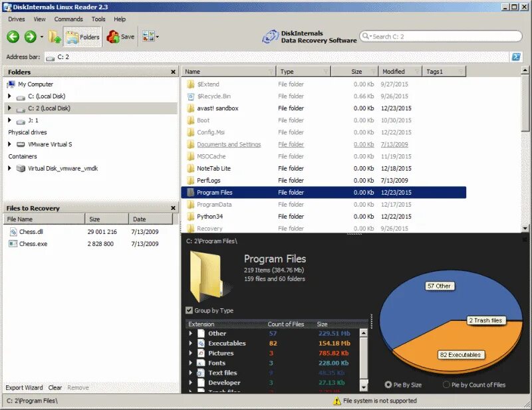Sort by the Name column header
Screen dimensions: 532x410
tap(229, 72)
